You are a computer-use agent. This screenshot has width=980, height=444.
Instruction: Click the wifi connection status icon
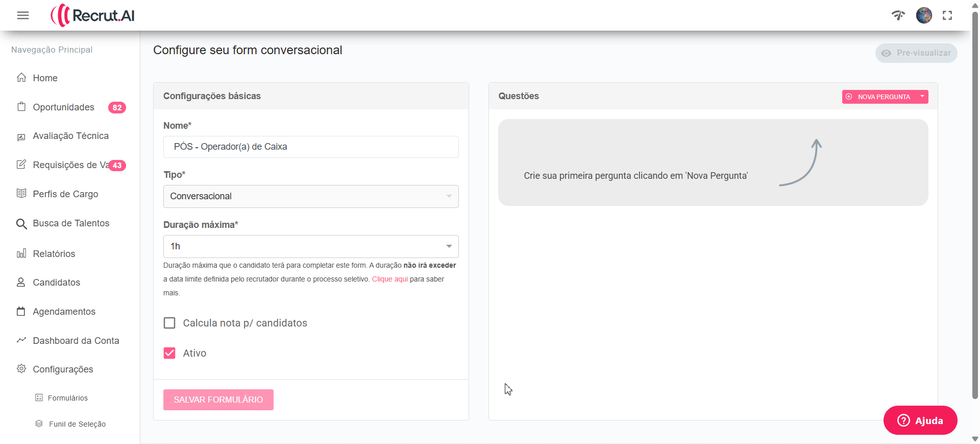pos(898,15)
